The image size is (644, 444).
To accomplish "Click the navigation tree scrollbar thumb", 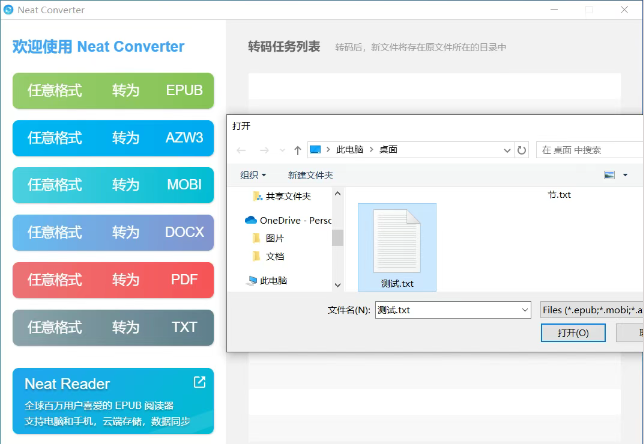I will 338,237.
